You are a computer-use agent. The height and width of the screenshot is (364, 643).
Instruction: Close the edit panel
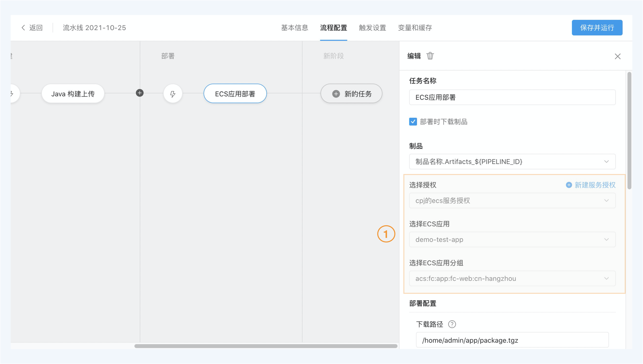618,57
